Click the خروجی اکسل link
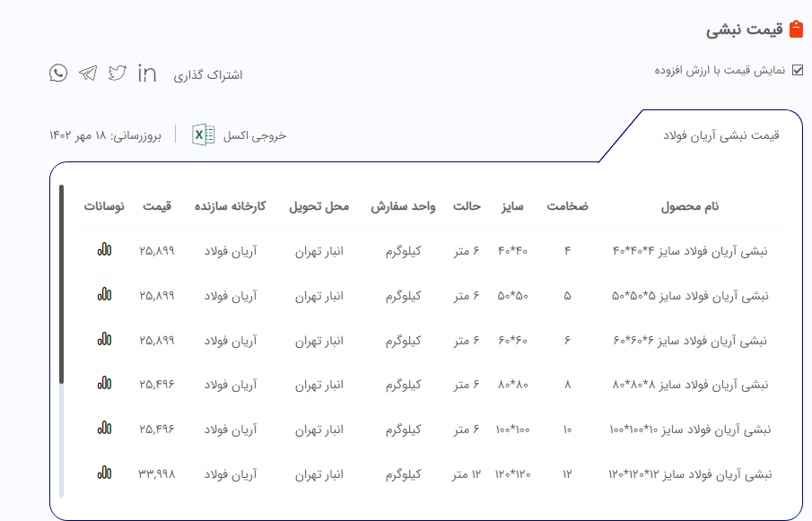This screenshot has height=521, width=812. [254, 135]
